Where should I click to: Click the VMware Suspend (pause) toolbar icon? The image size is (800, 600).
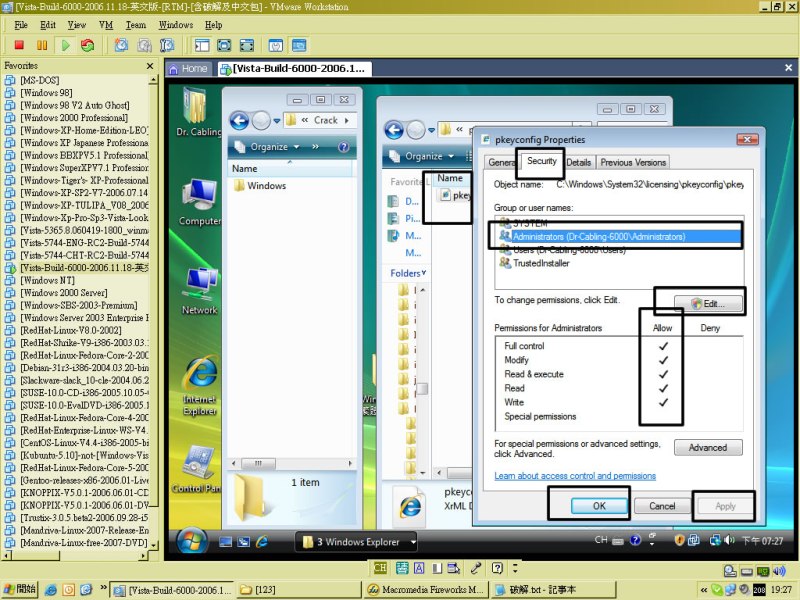[42, 45]
